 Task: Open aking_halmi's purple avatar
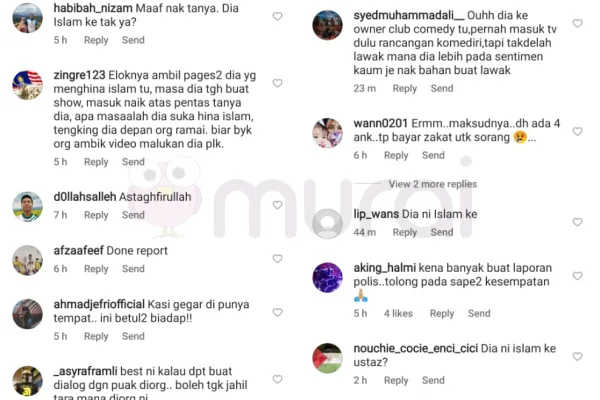tap(328, 278)
